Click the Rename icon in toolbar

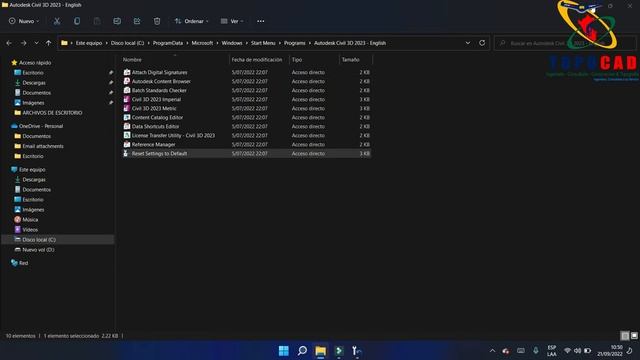117,21
